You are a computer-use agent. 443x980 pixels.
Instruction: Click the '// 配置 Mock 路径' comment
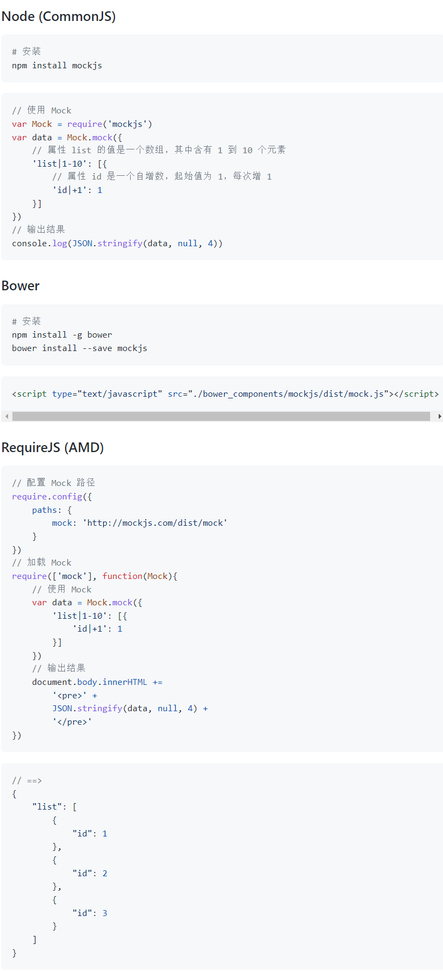[x=54, y=483]
